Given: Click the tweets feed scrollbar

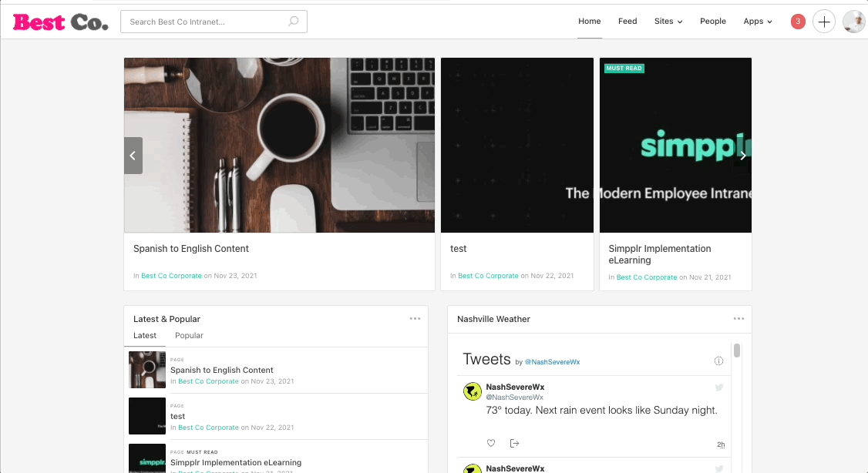Looking at the screenshot, I should [x=737, y=351].
